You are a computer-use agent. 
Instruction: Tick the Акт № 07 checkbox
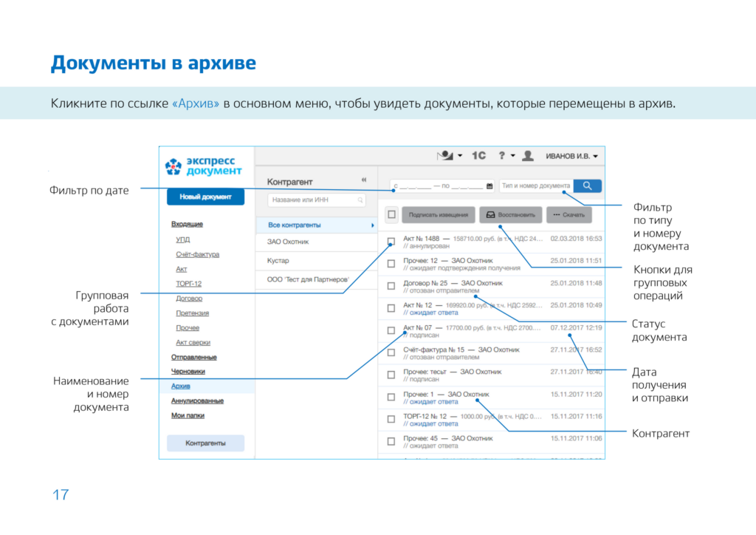click(391, 330)
